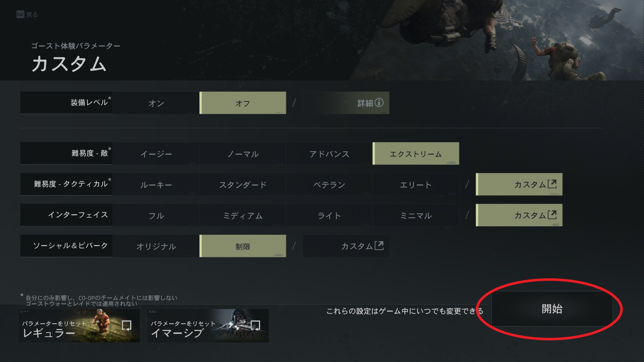Turn gear level オフ

tap(243, 103)
